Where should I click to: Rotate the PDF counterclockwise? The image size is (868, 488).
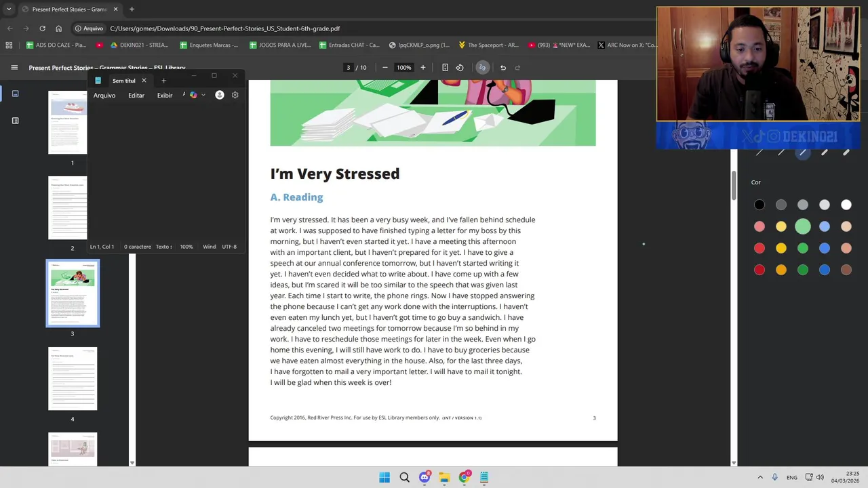pyautogui.click(x=460, y=67)
